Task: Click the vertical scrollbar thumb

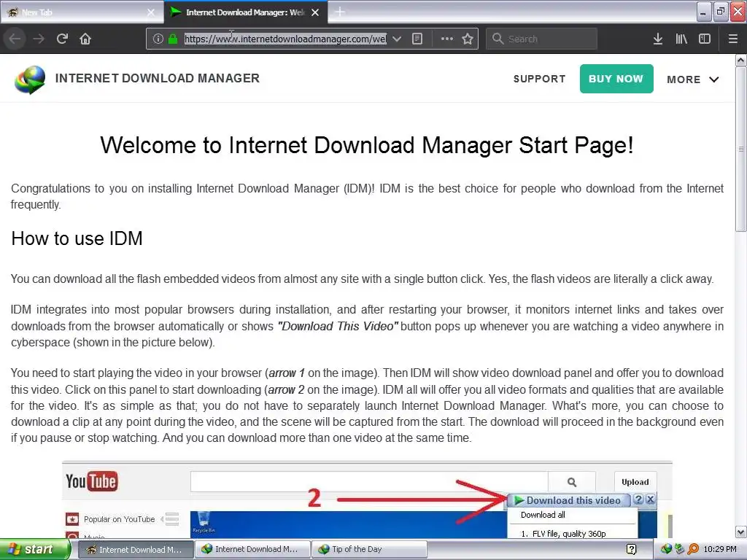Action: point(740,149)
